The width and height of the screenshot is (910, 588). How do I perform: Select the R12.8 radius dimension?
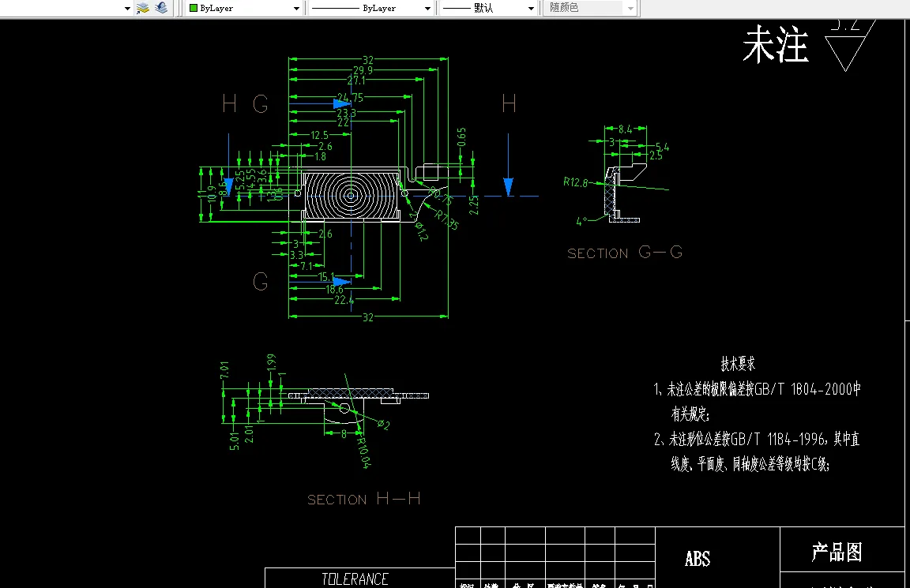click(575, 182)
